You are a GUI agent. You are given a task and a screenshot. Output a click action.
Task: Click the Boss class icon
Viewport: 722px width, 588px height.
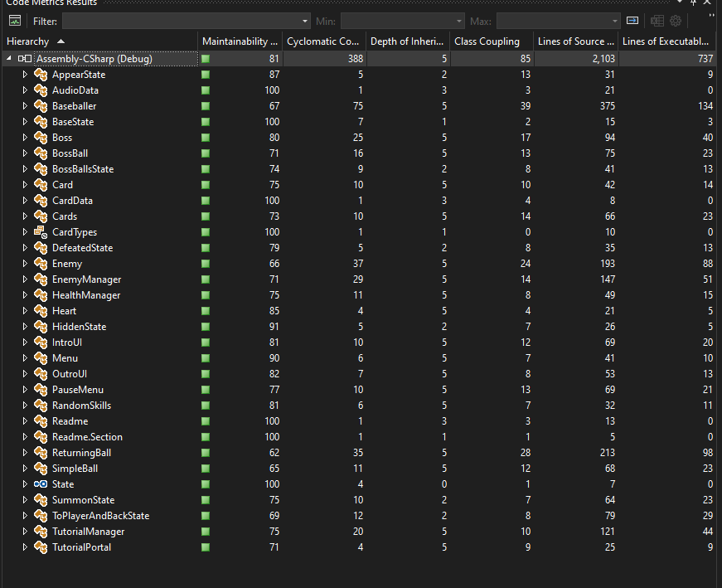point(41,138)
